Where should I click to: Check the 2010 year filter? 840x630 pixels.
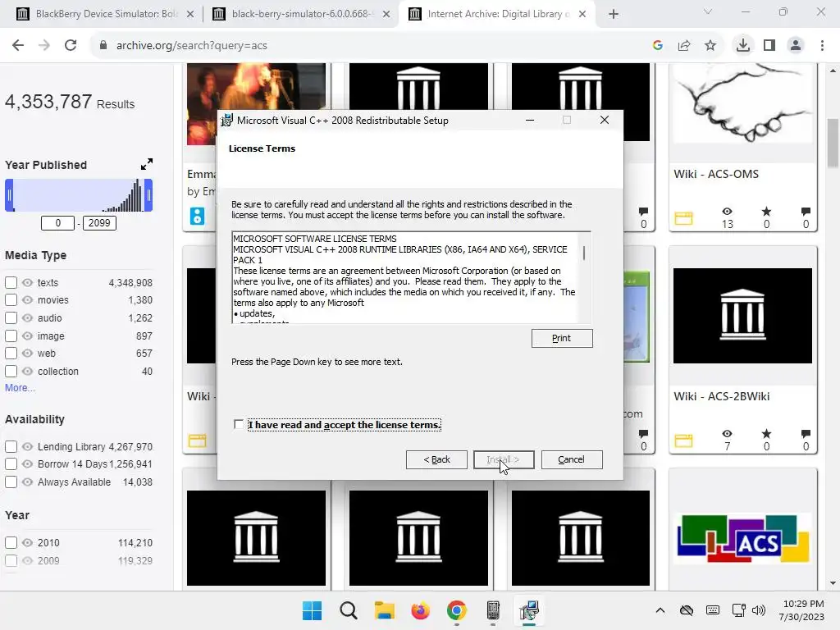point(11,542)
